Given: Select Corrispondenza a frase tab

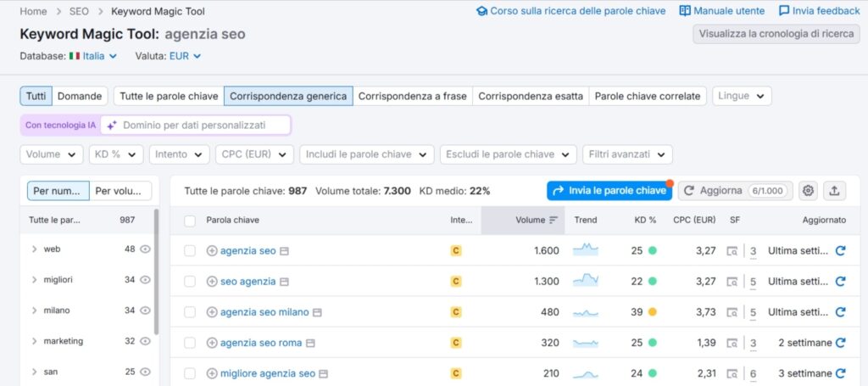Looking at the screenshot, I should pyautogui.click(x=413, y=96).
